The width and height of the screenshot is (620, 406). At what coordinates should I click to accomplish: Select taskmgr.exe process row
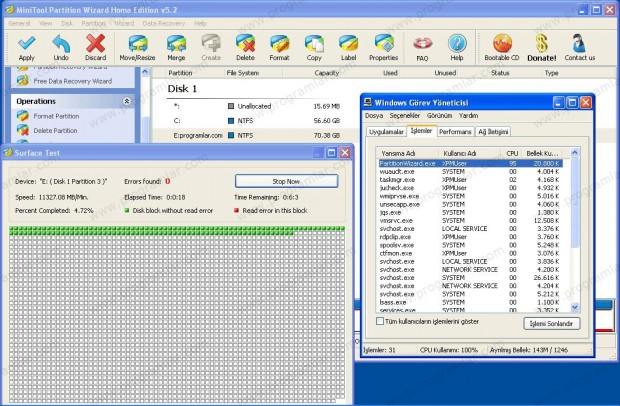point(470,179)
